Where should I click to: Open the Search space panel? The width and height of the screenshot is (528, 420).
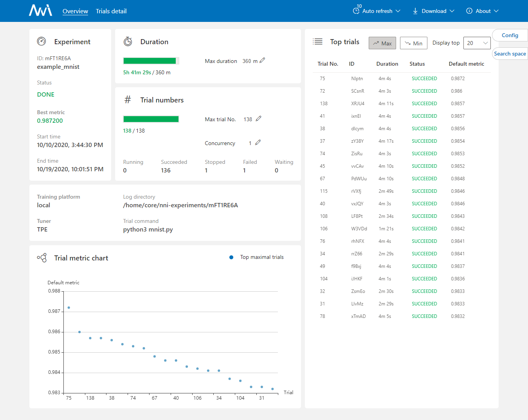point(510,54)
